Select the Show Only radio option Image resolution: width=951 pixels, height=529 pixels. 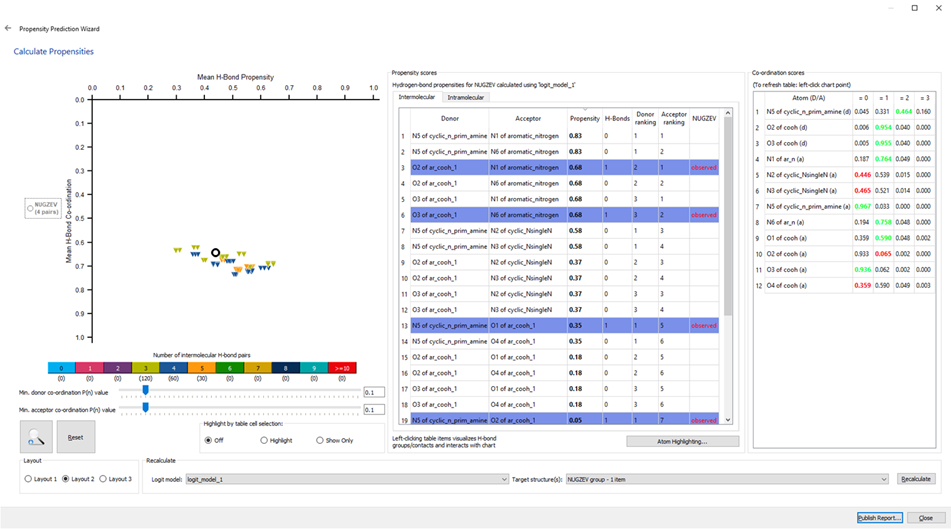click(x=320, y=440)
